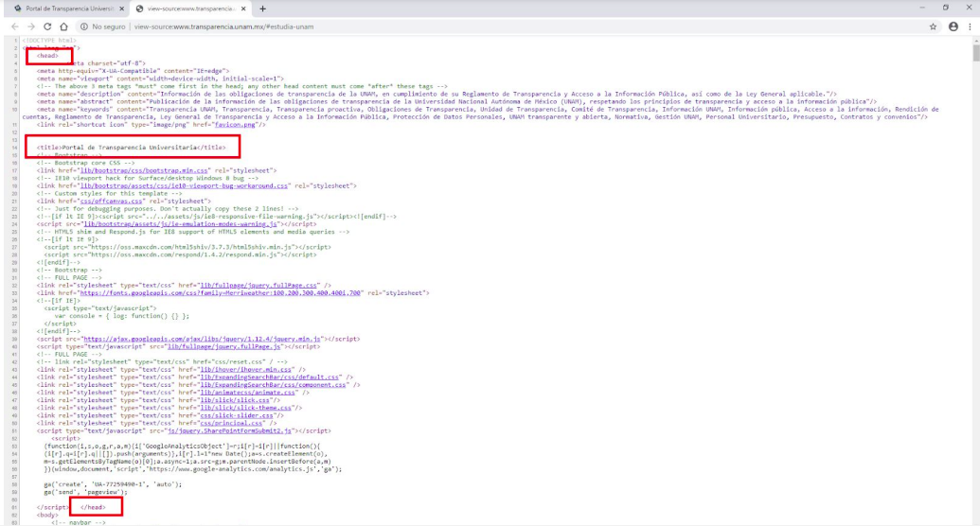Click the ga('send', 'pageview') line
Viewport: 980px width, 526px height.
(x=85, y=492)
